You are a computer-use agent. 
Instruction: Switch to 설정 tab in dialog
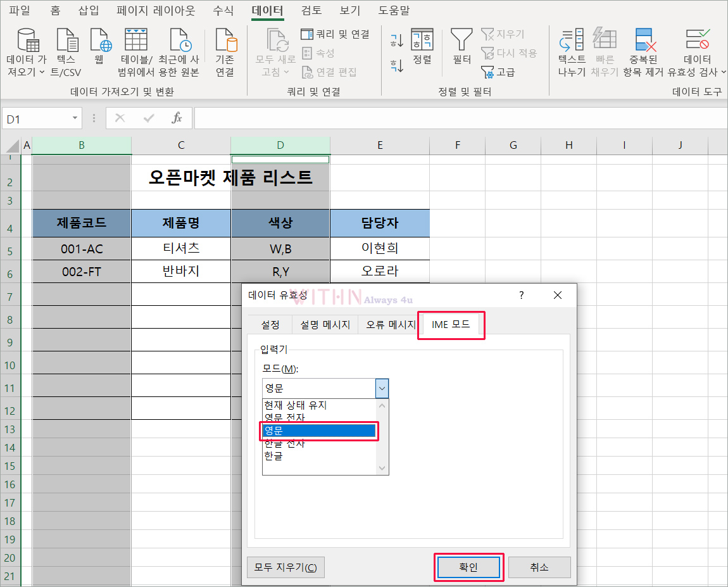click(x=270, y=325)
